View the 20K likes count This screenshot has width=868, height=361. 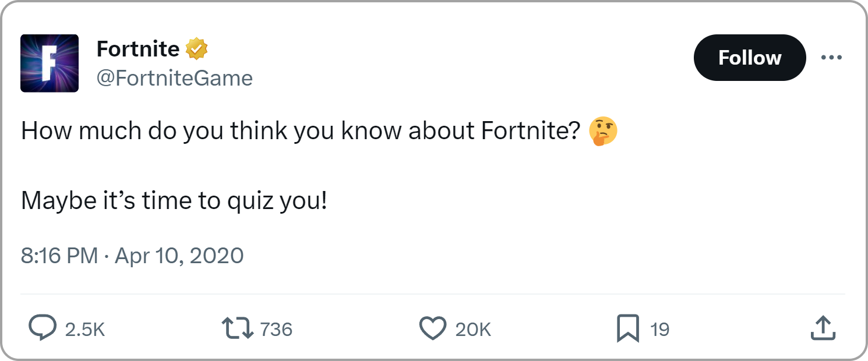tap(473, 330)
